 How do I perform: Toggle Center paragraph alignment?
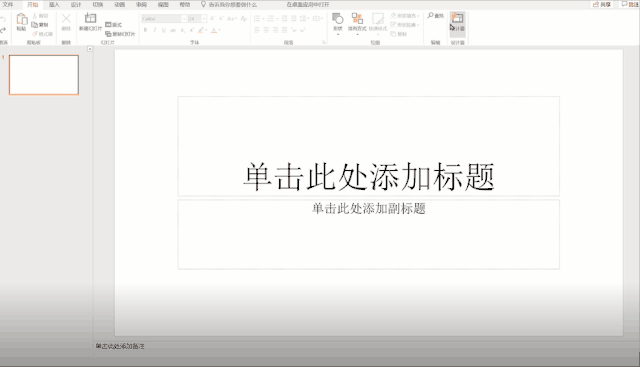click(x=266, y=30)
